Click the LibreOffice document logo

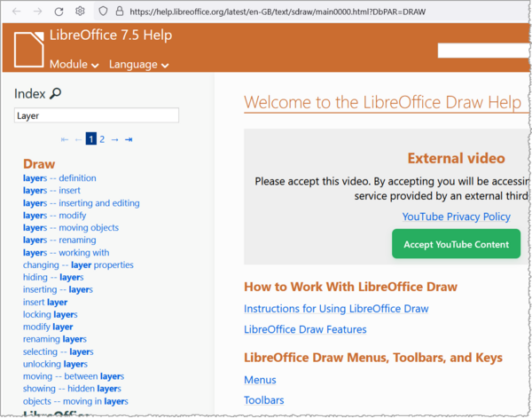(x=29, y=49)
